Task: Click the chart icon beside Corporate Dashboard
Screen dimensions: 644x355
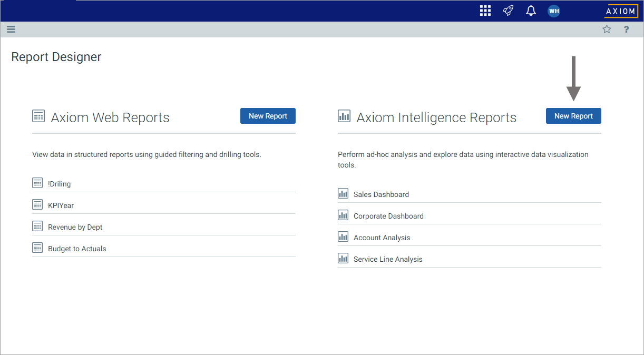Action: pos(343,215)
